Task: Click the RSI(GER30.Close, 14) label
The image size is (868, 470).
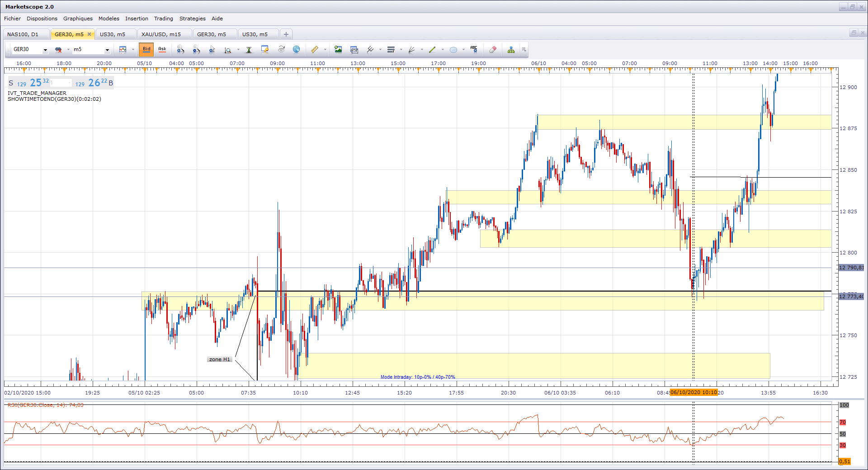Action: [46, 405]
